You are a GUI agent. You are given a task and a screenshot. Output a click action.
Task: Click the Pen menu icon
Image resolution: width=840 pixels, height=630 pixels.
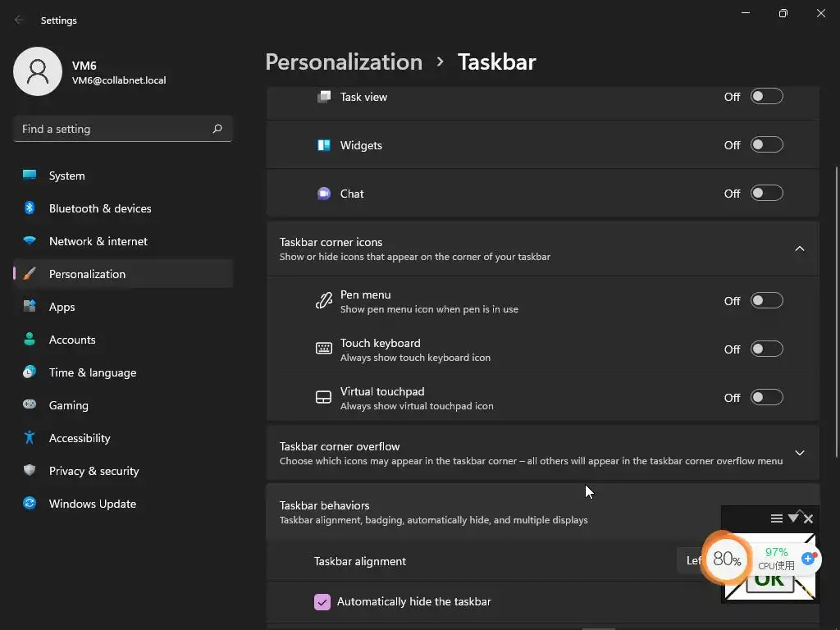click(324, 301)
